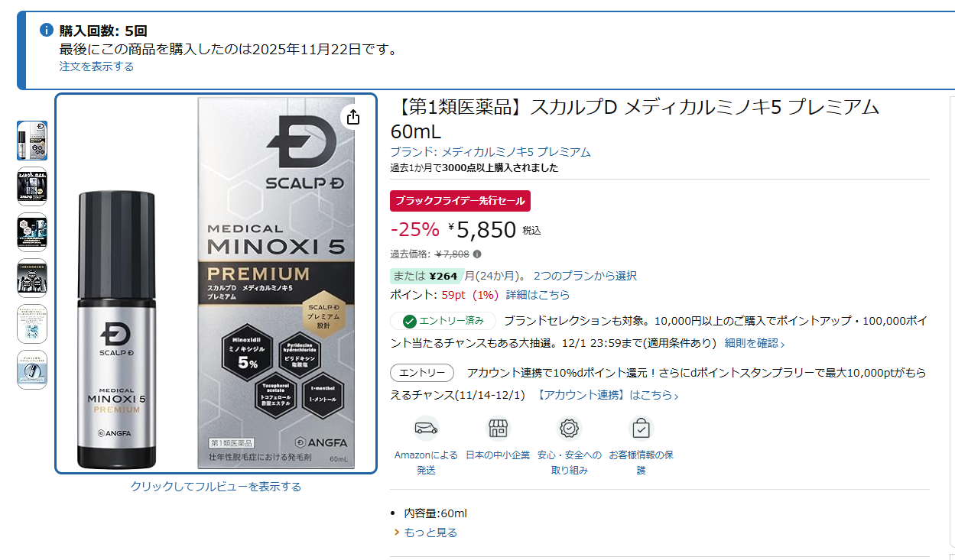This screenshot has height=560, width=955.
Task: Click the customer information protection bag icon
Action: click(641, 428)
